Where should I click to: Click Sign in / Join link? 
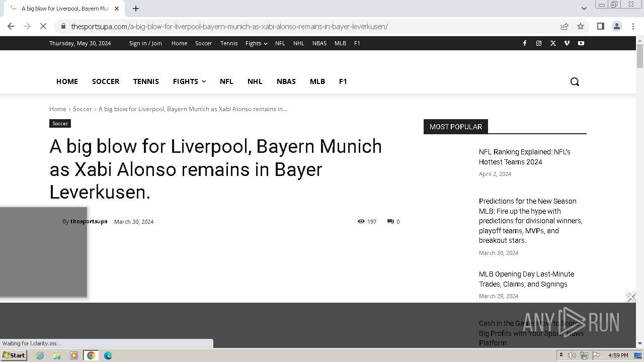coord(145,43)
